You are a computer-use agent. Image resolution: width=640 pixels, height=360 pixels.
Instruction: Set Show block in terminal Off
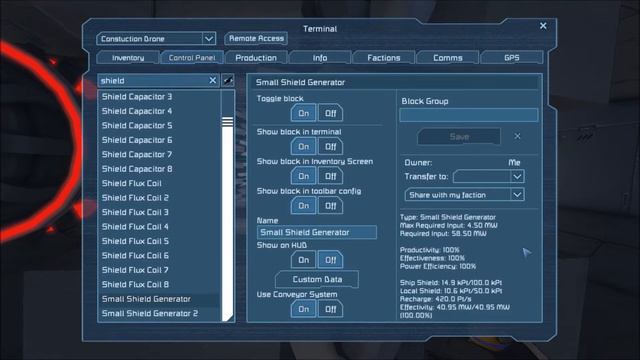[330, 146]
